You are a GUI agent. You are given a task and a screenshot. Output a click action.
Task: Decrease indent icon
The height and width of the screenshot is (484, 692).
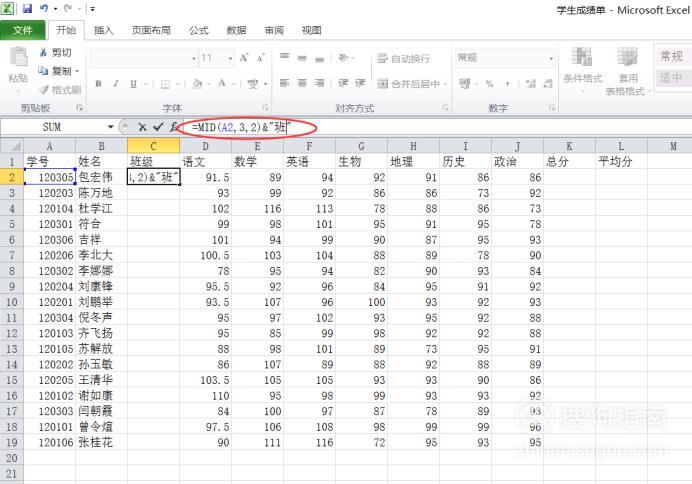pos(343,83)
